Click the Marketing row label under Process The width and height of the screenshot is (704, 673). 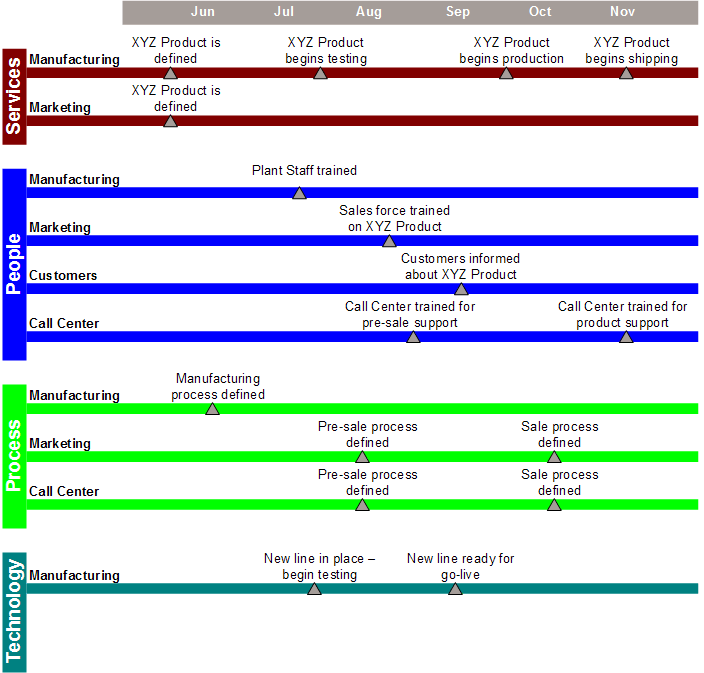pos(60,444)
